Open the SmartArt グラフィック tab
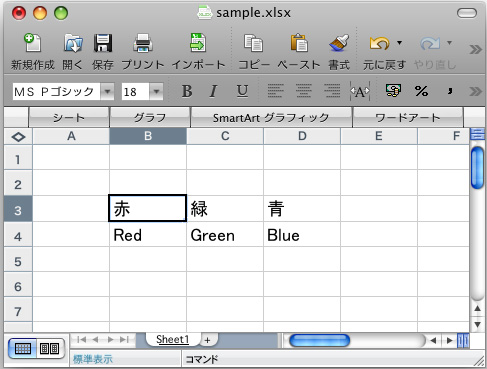This screenshot has width=487, height=369. (x=271, y=117)
